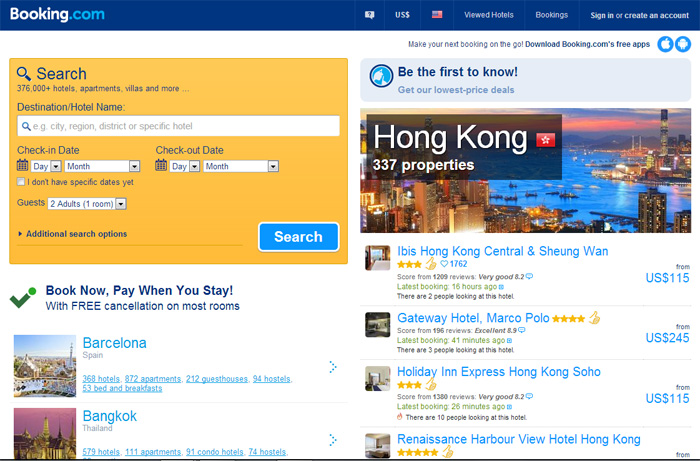Open Gateway Hotel, Marco Polo link

point(473,318)
